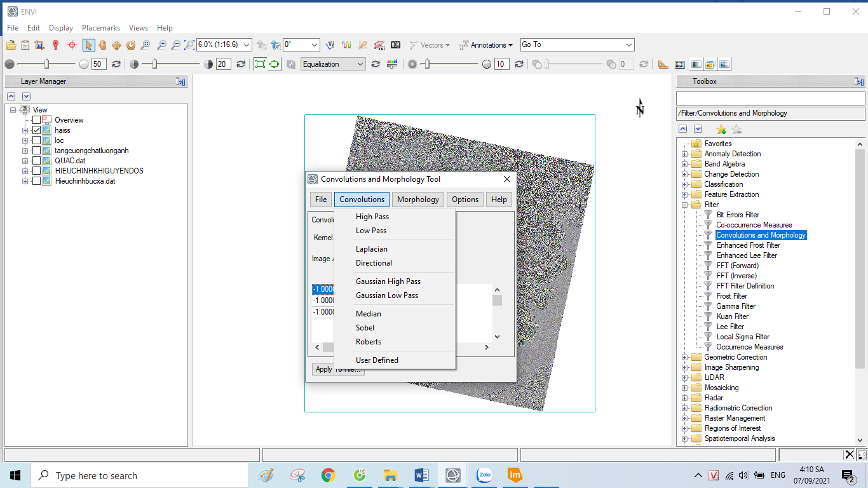This screenshot has width=868, height=488.
Task: Select the Zoom magnifier tool
Action: coord(146,45)
